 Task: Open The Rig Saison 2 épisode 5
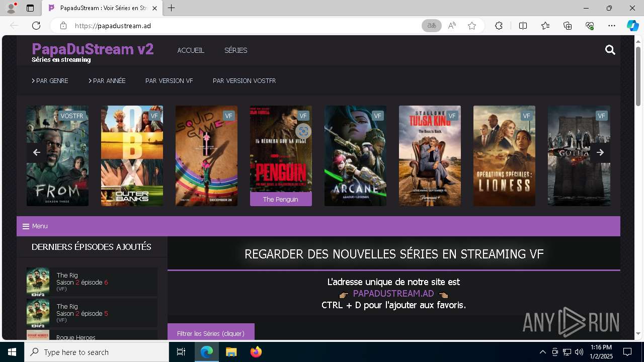92,313
